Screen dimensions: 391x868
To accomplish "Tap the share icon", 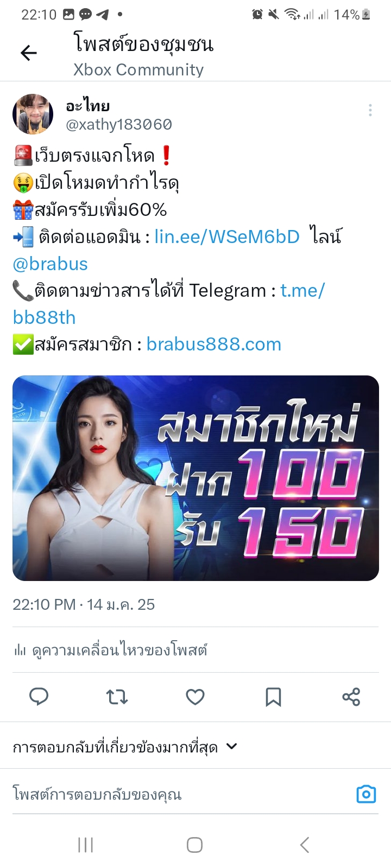I will (x=351, y=697).
